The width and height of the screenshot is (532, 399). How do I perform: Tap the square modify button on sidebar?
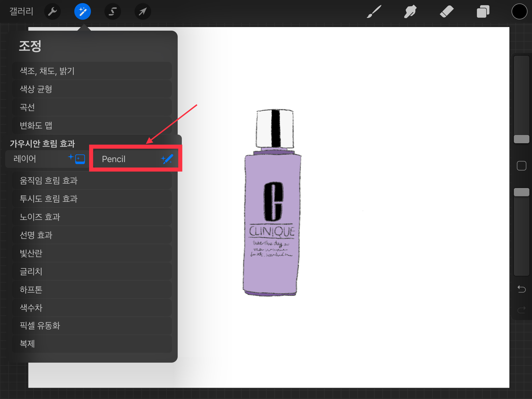click(521, 166)
